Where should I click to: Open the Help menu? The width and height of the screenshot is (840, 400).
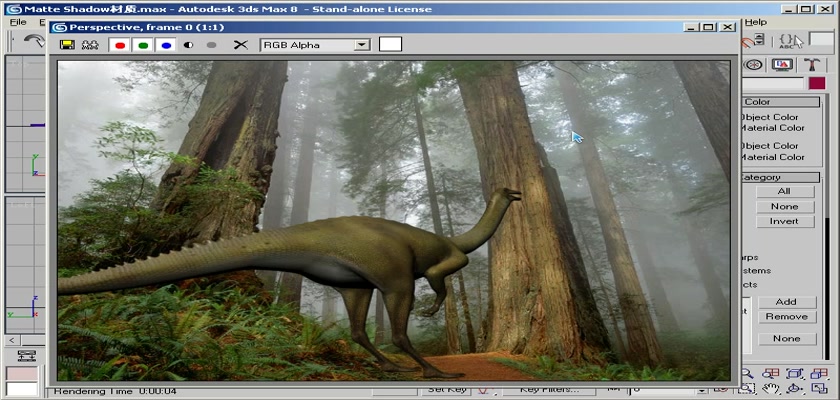click(756, 22)
